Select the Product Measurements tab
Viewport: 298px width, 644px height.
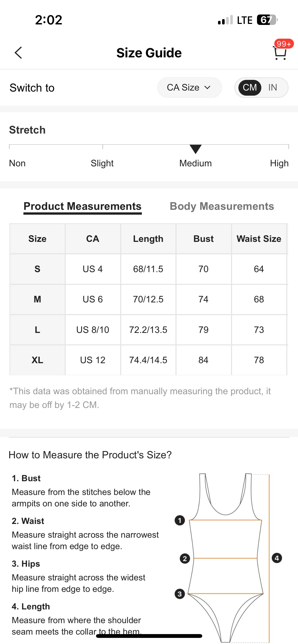point(83,206)
